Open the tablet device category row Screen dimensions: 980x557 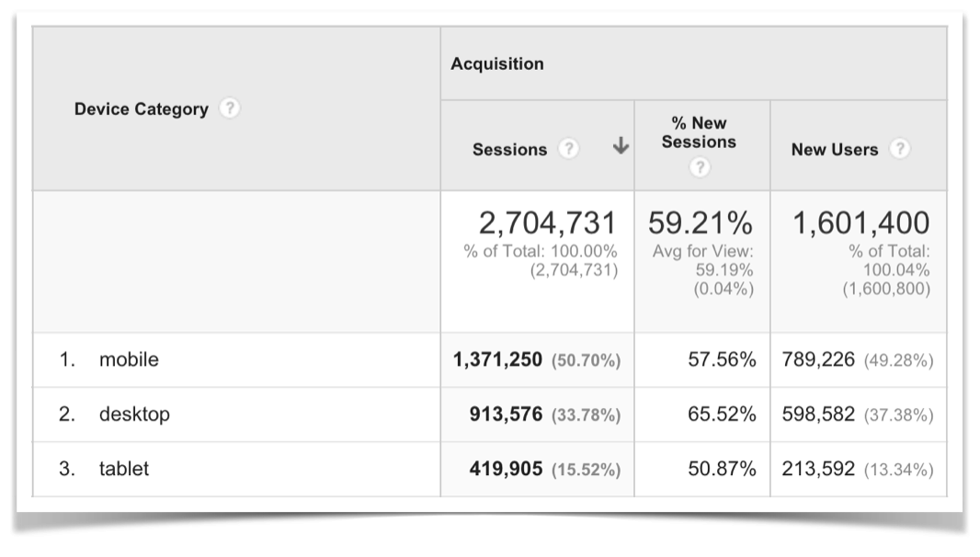click(124, 469)
